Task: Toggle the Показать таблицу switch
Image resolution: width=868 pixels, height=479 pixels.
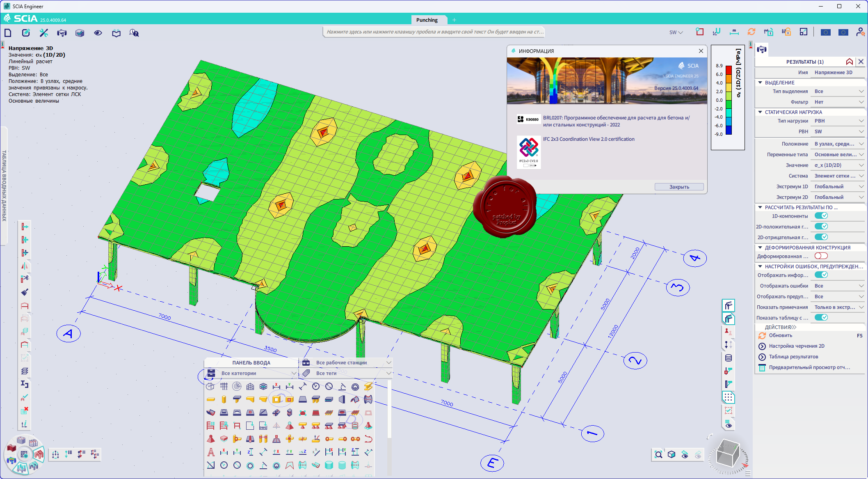Action: coord(821,318)
